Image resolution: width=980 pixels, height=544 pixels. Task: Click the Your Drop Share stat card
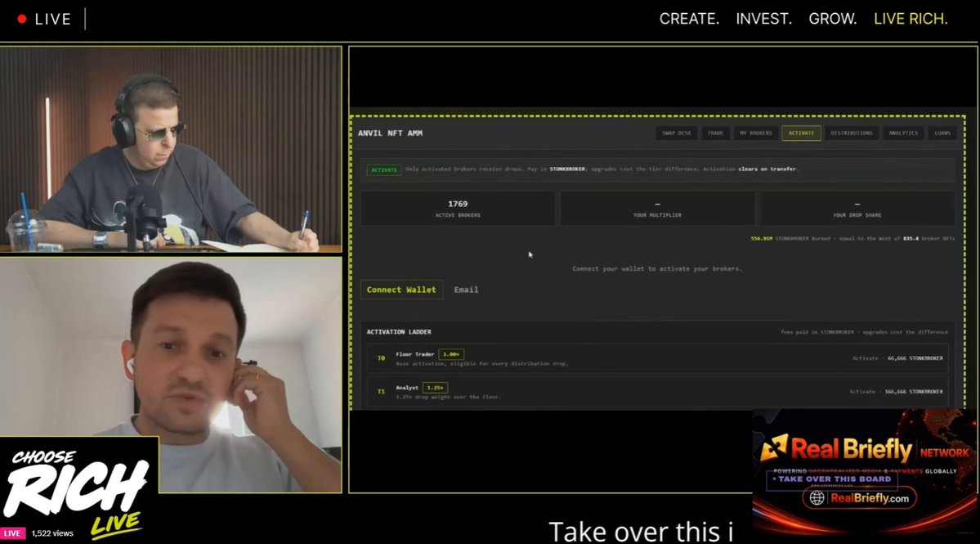pyautogui.click(x=857, y=209)
